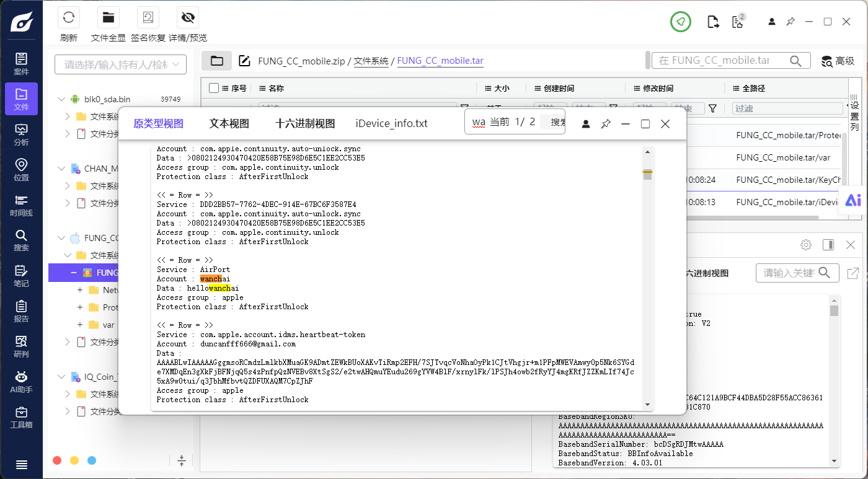868x479 pixels.
Task: Click the 签名恢复 signature recovery icon
Action: 148,17
